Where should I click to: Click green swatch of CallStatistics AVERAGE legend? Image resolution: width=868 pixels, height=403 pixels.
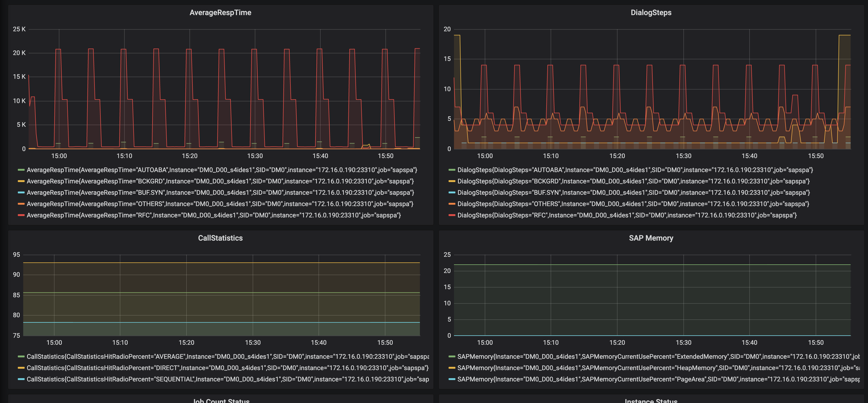(21, 357)
